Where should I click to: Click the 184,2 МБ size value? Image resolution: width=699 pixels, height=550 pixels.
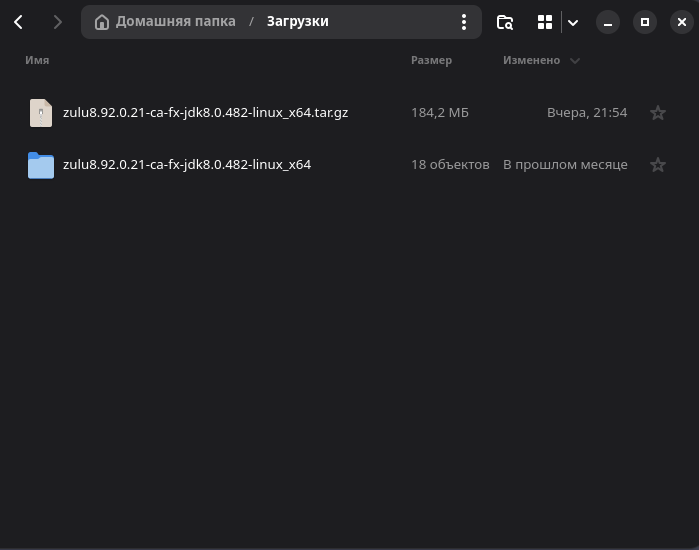pos(440,113)
